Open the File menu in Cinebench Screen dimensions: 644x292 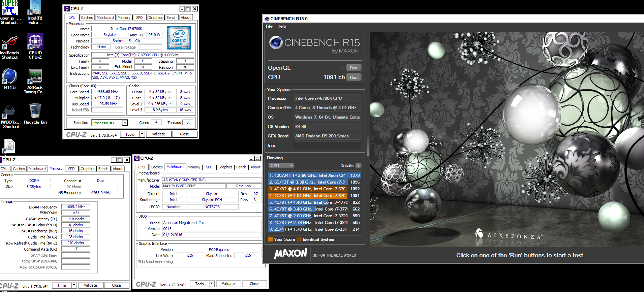[x=269, y=26]
